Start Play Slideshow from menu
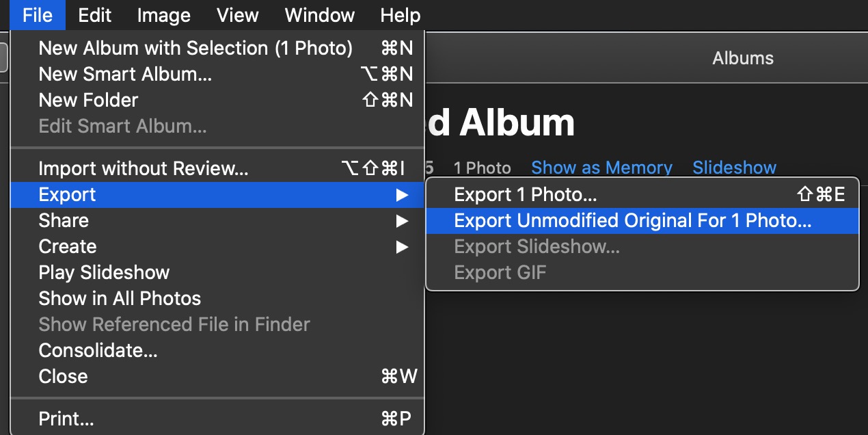Screen dimensions: 868x435 coord(217,273)
